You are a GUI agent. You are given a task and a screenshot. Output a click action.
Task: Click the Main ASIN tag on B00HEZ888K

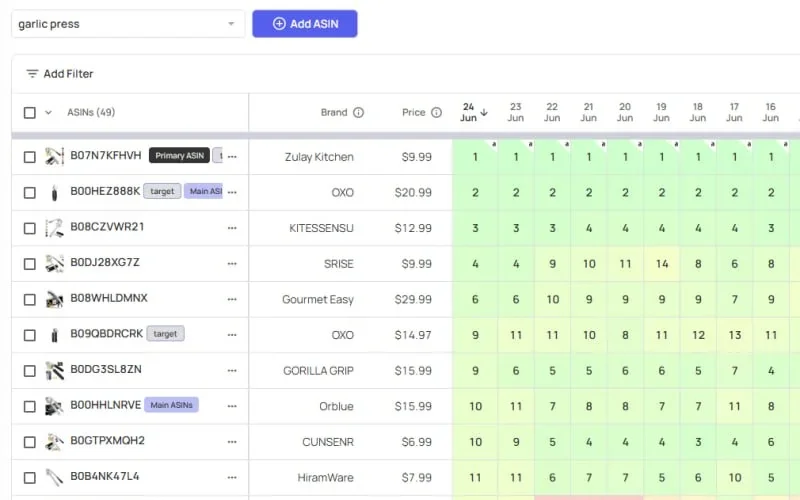point(204,191)
